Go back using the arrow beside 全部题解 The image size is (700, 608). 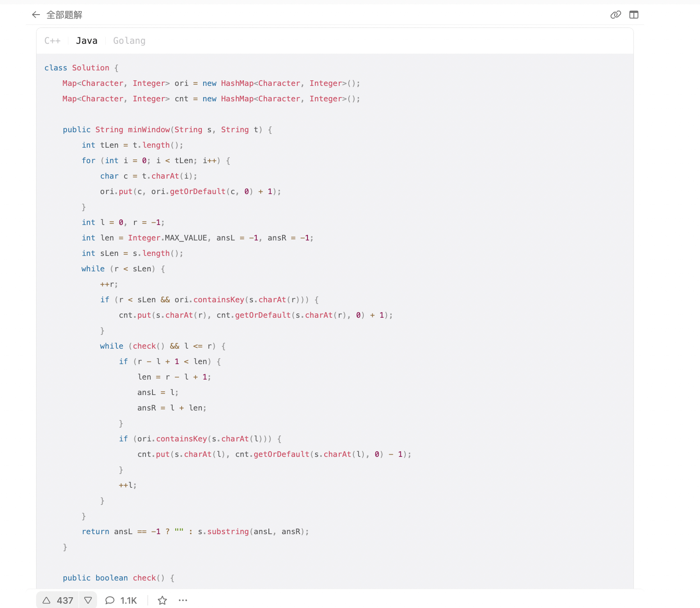pos(36,15)
